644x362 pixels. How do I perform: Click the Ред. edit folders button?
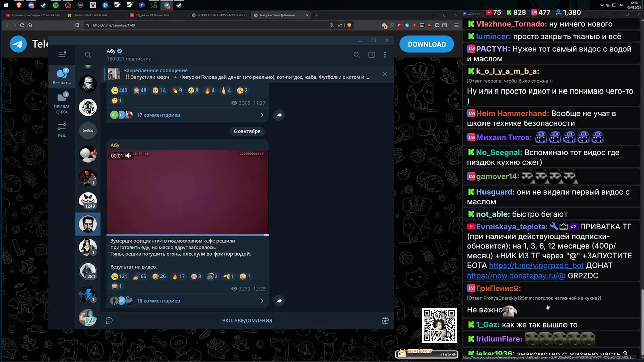click(x=62, y=130)
